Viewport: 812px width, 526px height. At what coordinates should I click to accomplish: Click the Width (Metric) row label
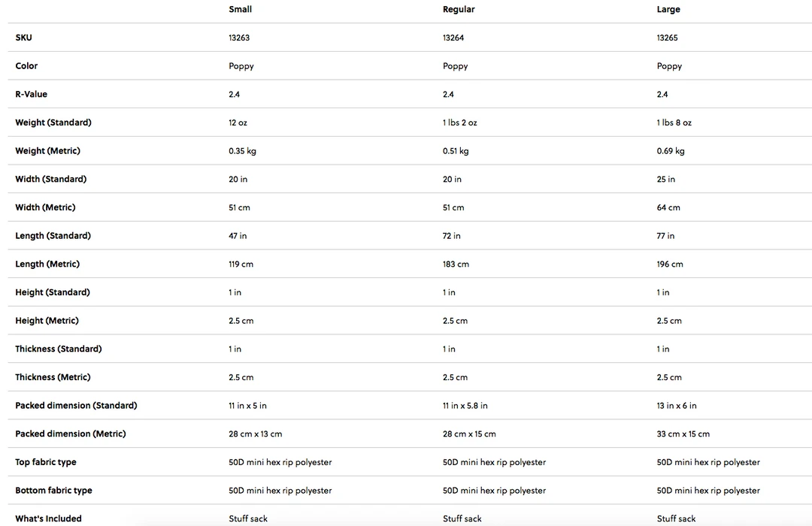(45, 207)
